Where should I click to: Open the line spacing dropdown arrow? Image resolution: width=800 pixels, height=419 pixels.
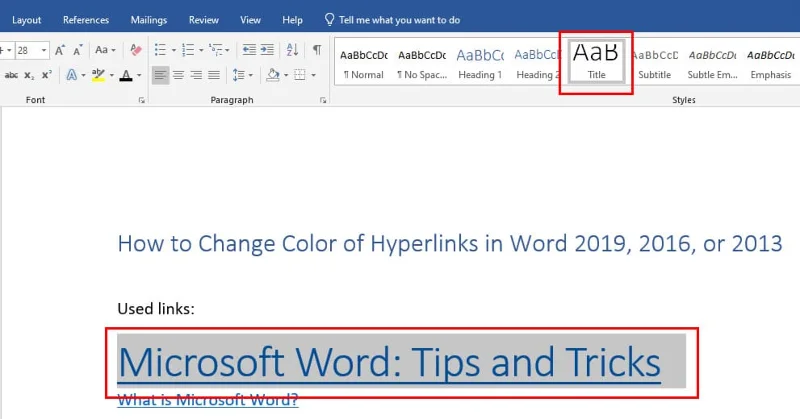pyautogui.click(x=251, y=76)
